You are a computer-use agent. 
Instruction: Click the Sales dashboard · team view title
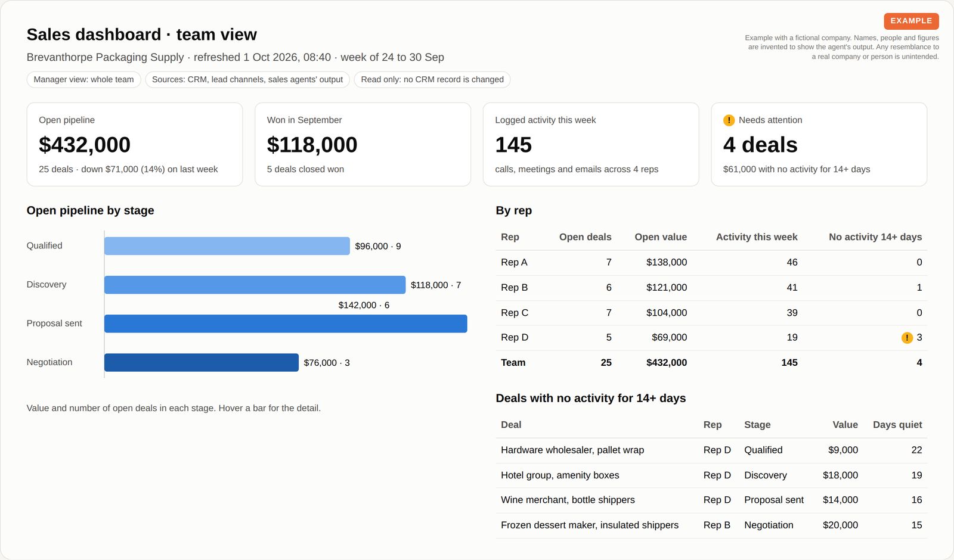click(x=142, y=35)
